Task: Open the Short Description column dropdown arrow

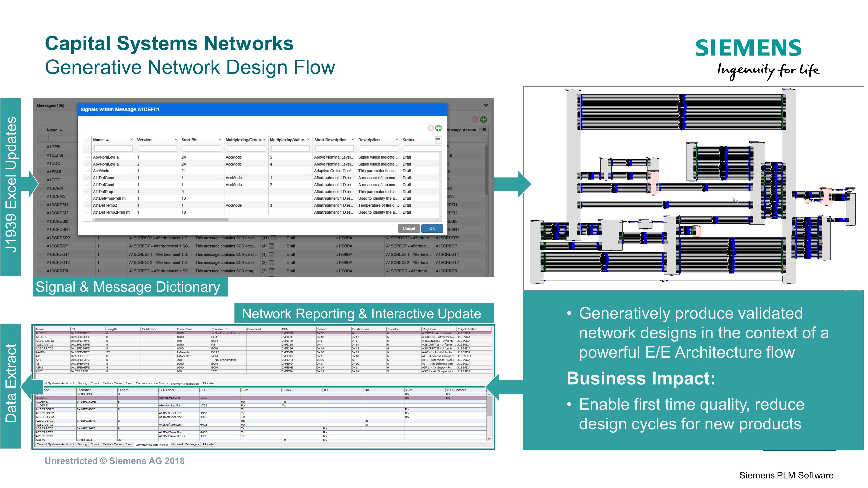Action: pyautogui.click(x=352, y=139)
